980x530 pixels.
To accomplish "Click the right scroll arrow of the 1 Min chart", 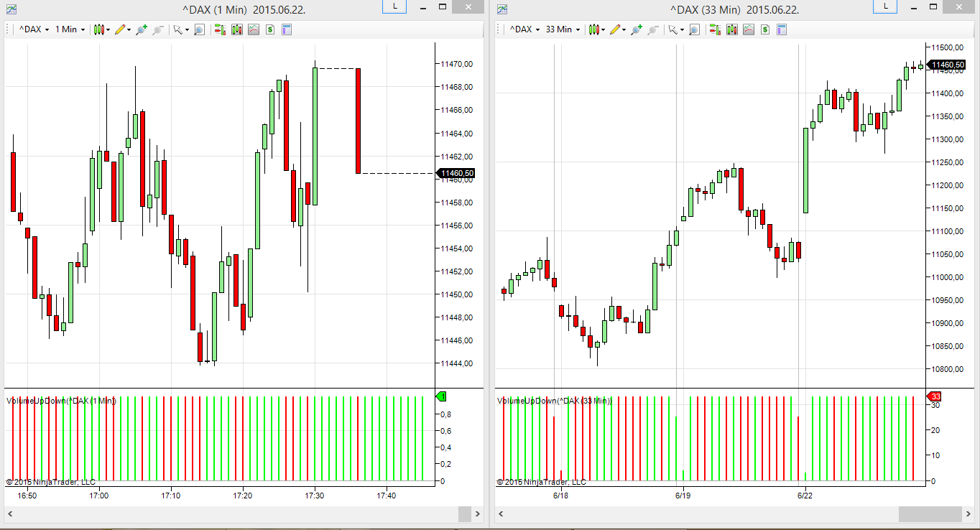I will tap(476, 514).
